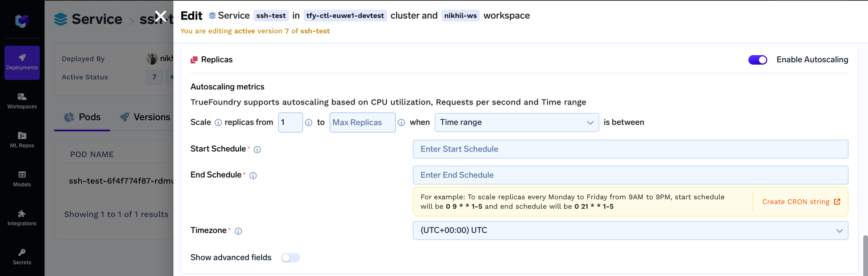Switch to the Versions tab

tap(145, 117)
